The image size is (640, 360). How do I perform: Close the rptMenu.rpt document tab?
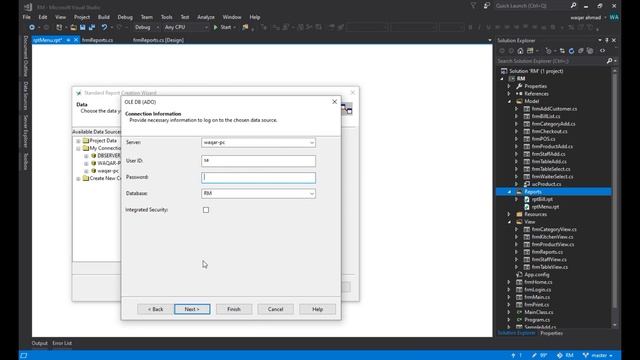pos(76,40)
